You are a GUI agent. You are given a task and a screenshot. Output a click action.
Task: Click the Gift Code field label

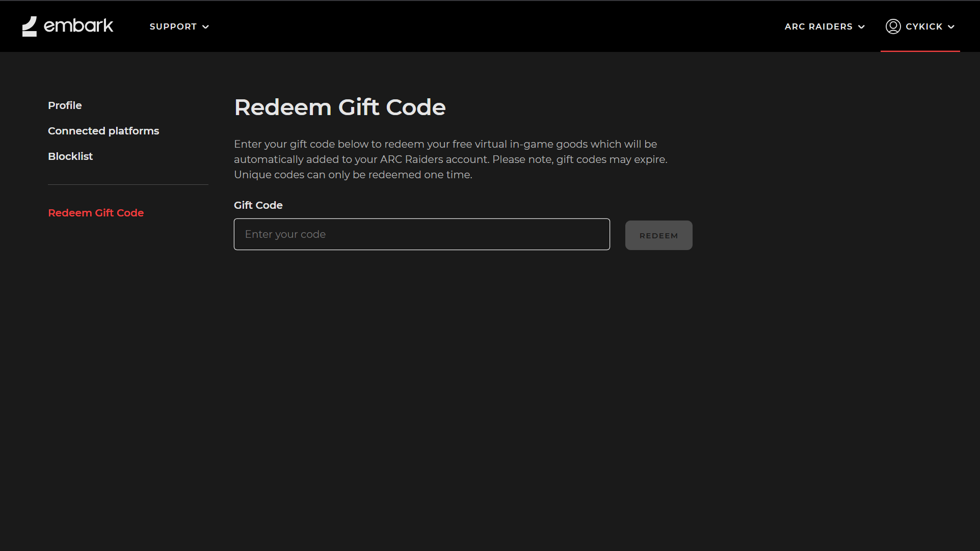pyautogui.click(x=258, y=205)
